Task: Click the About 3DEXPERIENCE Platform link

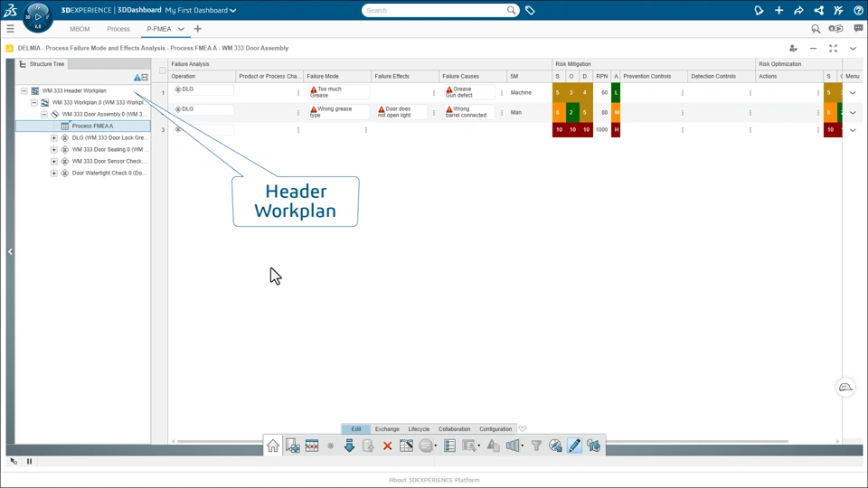Action: coord(434,480)
